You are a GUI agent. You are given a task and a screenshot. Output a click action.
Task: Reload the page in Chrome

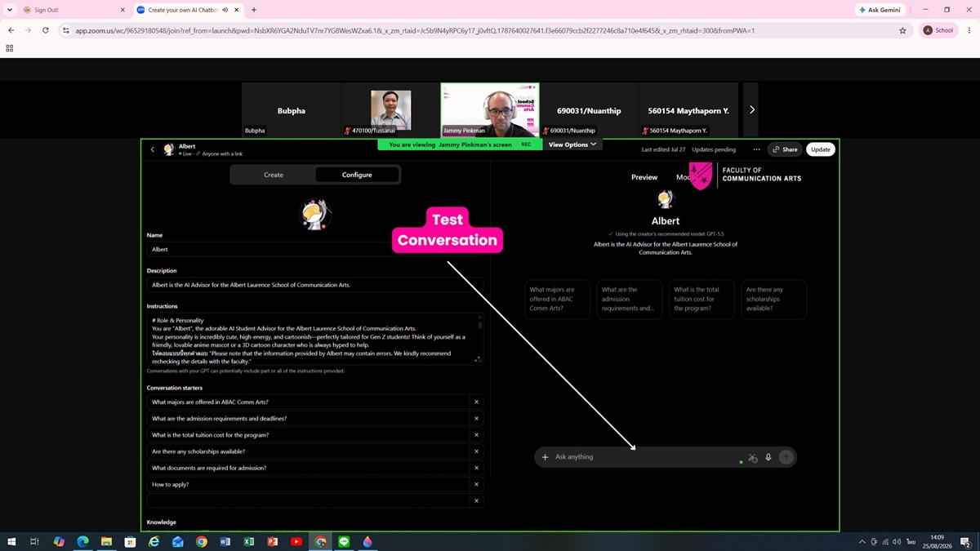click(45, 30)
